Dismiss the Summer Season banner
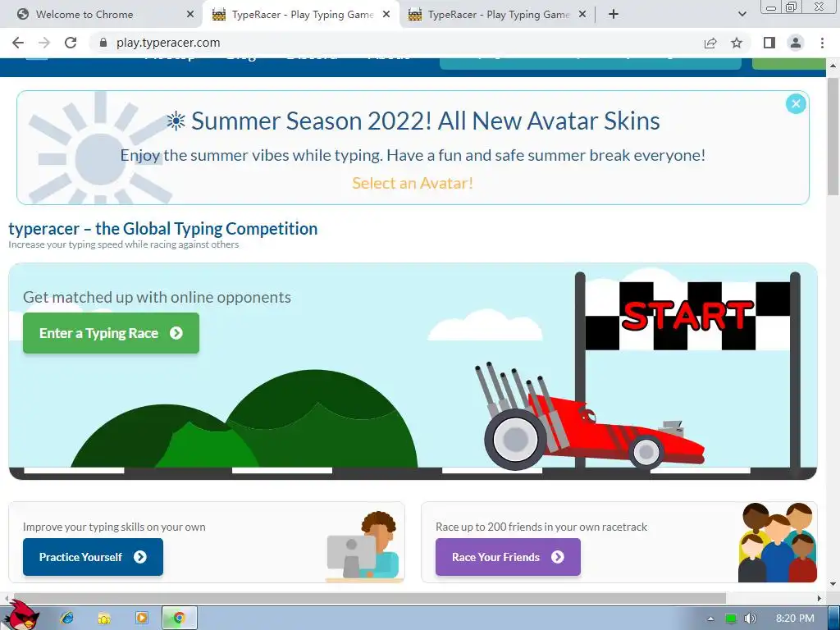Image resolution: width=840 pixels, height=630 pixels. 796,104
